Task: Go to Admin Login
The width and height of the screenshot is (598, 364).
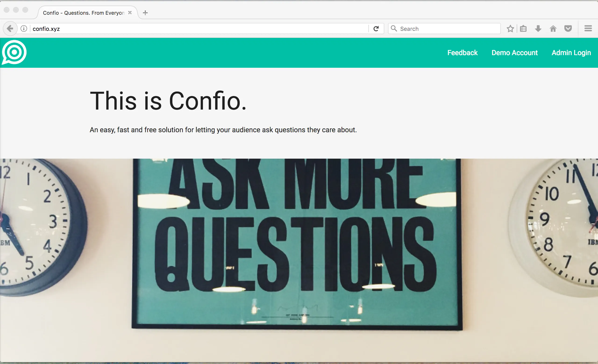Action: 571,53
